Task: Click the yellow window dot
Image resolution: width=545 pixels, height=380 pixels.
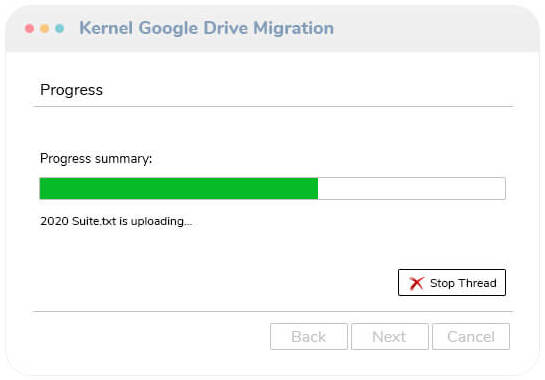Action: pos(44,29)
